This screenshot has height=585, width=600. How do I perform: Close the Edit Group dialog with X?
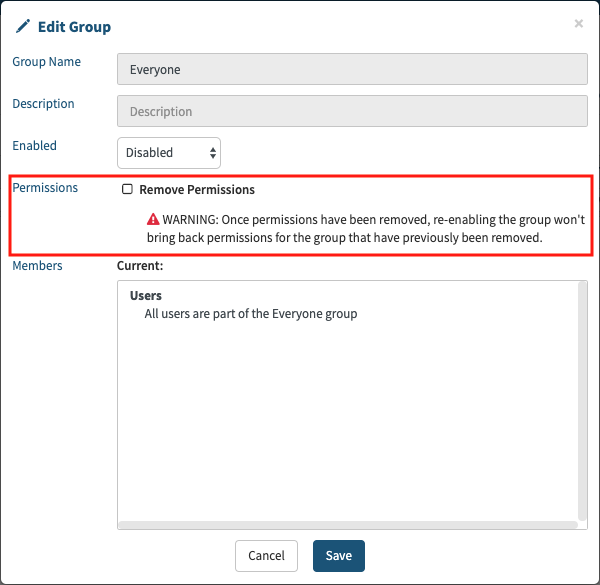[579, 24]
